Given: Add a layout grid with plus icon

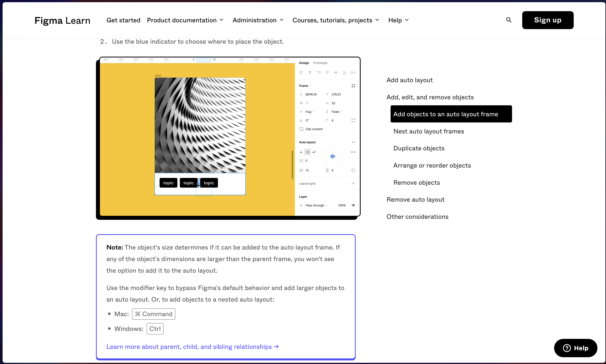Looking at the screenshot, I should pos(353,183).
